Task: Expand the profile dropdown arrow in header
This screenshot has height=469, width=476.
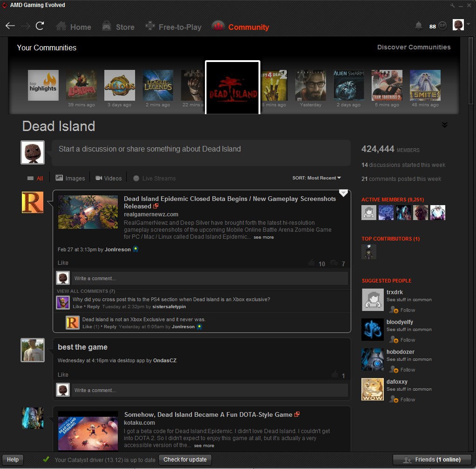Action: pos(469,24)
